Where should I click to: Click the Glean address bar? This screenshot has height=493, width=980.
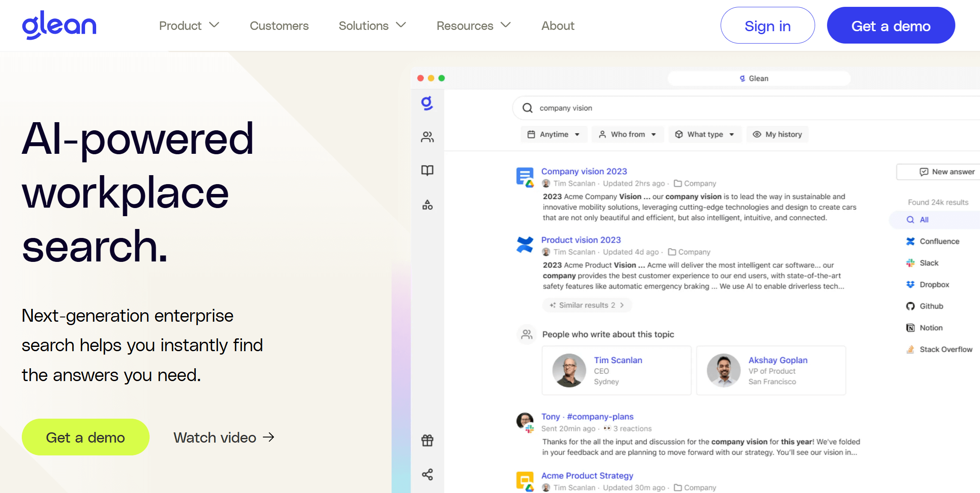(759, 79)
